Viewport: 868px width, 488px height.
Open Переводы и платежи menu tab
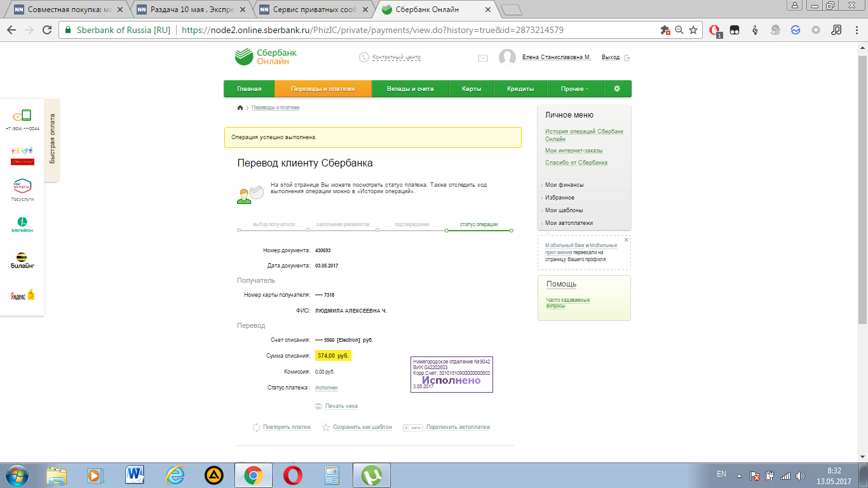(x=323, y=89)
